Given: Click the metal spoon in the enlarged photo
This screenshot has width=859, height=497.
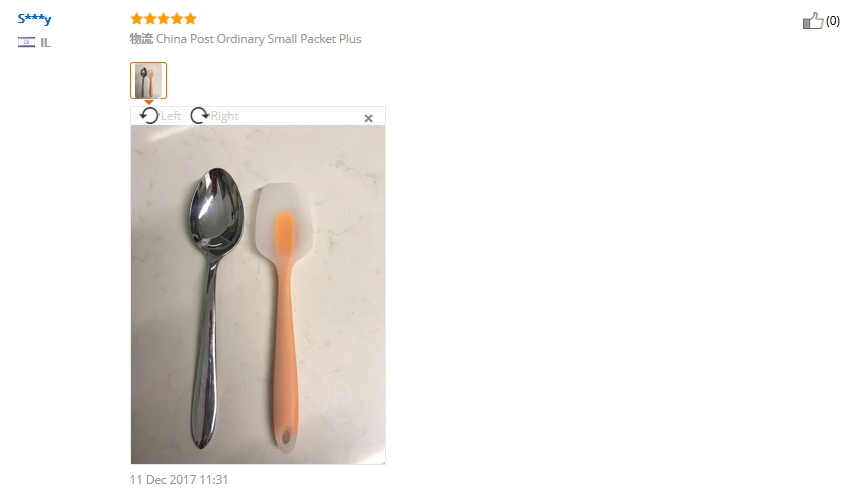Looking at the screenshot, I should 214,307.
